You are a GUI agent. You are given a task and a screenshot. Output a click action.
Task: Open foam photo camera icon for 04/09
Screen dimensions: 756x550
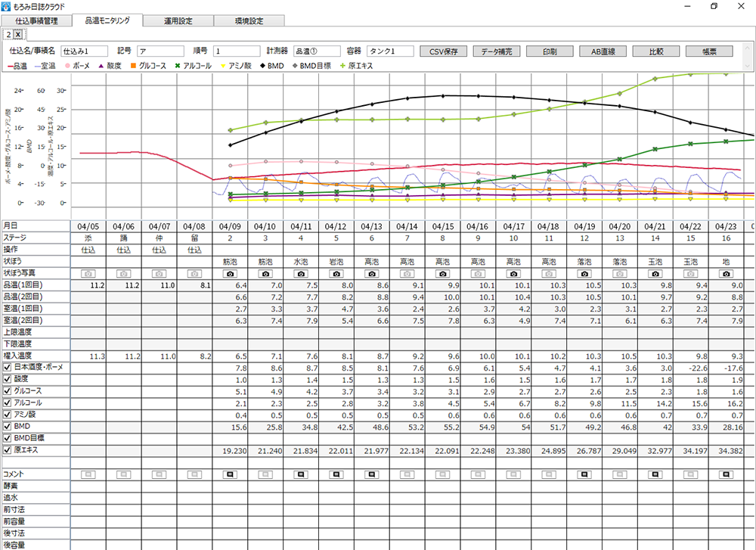point(231,274)
